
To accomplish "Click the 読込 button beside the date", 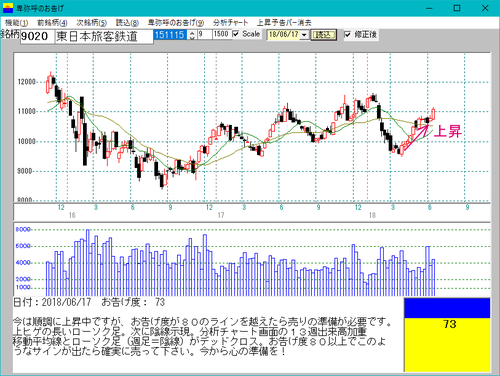I will click(x=323, y=35).
